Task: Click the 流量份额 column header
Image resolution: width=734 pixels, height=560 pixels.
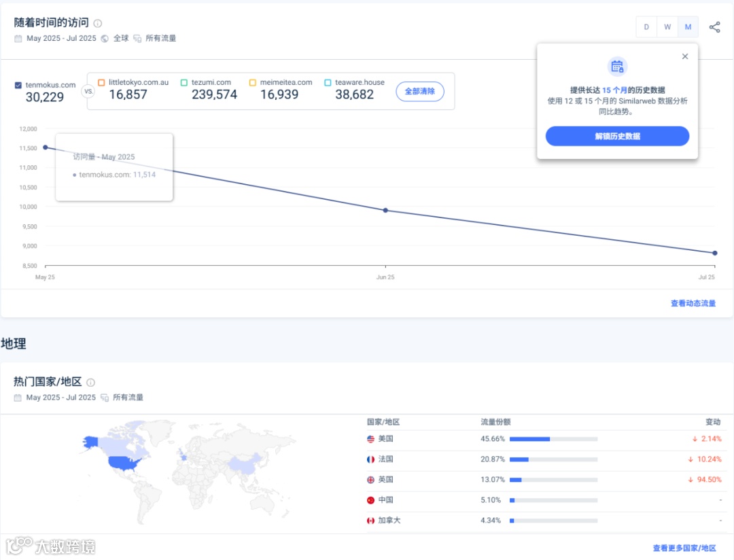Action: [495, 422]
